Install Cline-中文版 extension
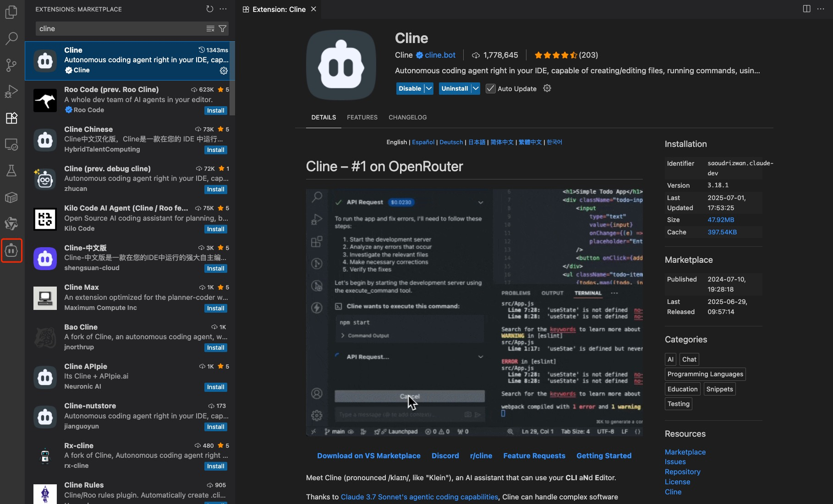Viewport: 833px width, 504px height. 215,268
